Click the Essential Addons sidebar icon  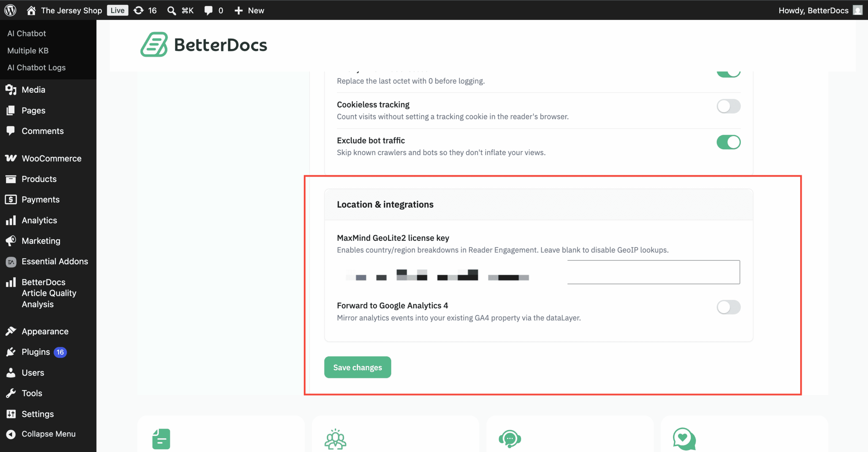click(x=11, y=262)
